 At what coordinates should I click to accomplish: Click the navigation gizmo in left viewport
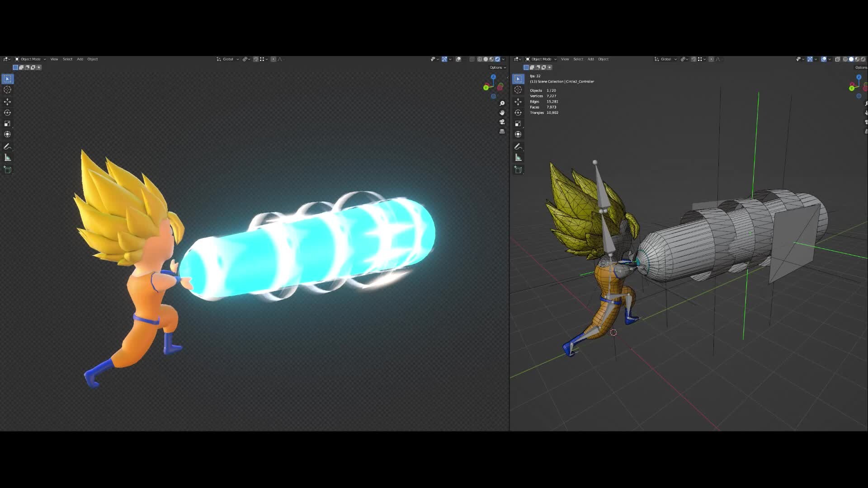(x=493, y=86)
